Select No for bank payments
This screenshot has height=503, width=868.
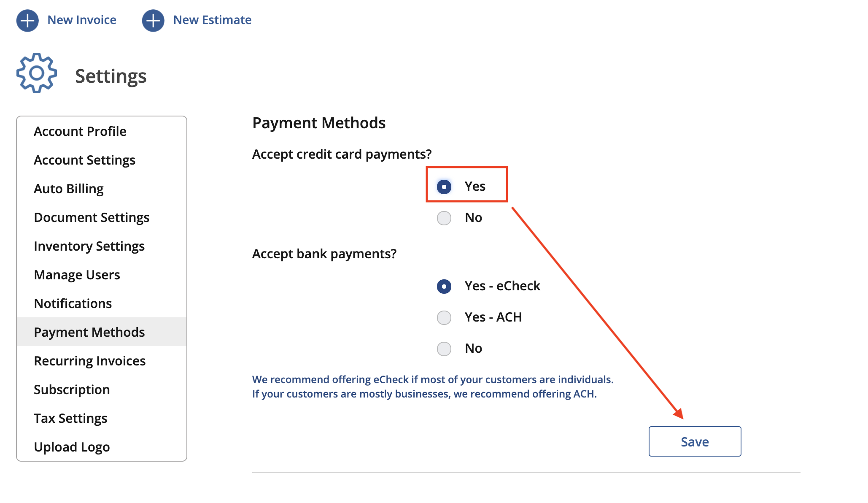(x=444, y=349)
